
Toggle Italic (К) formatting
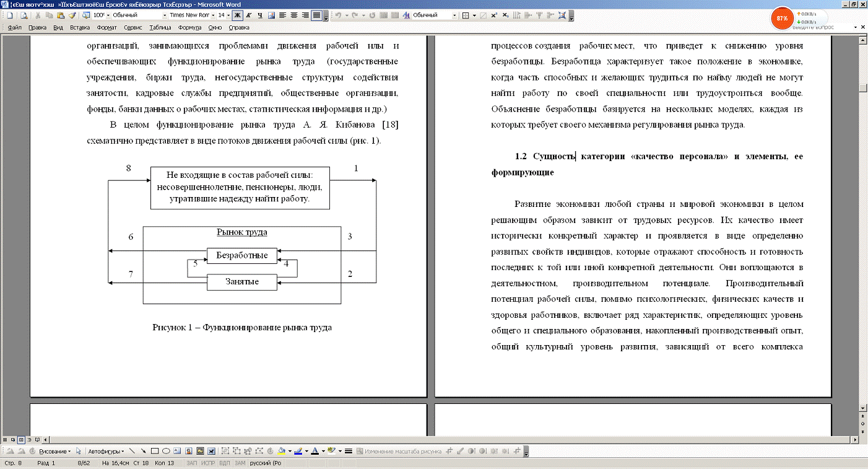[248, 15]
